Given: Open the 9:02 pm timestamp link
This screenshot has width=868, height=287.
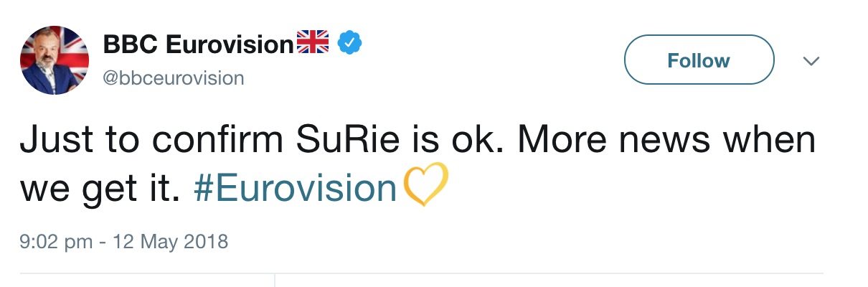Looking at the screenshot, I should tap(56, 241).
